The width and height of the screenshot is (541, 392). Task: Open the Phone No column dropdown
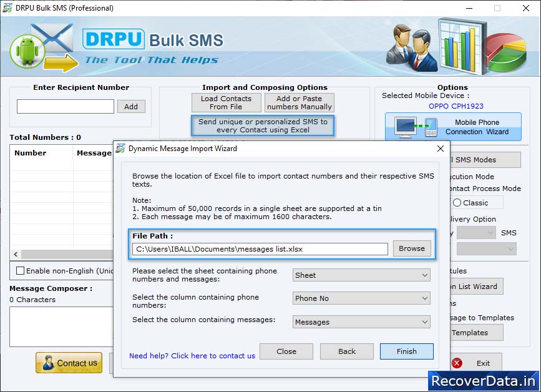pos(361,298)
